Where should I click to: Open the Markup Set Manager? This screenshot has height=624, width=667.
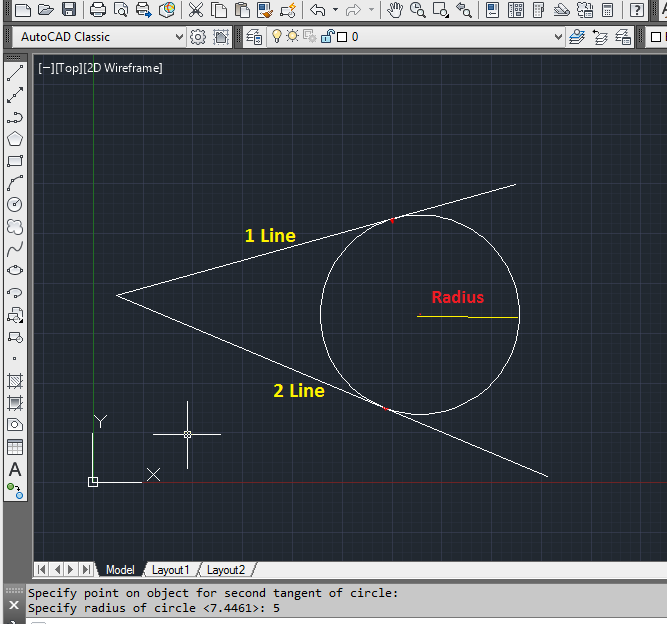(585, 9)
